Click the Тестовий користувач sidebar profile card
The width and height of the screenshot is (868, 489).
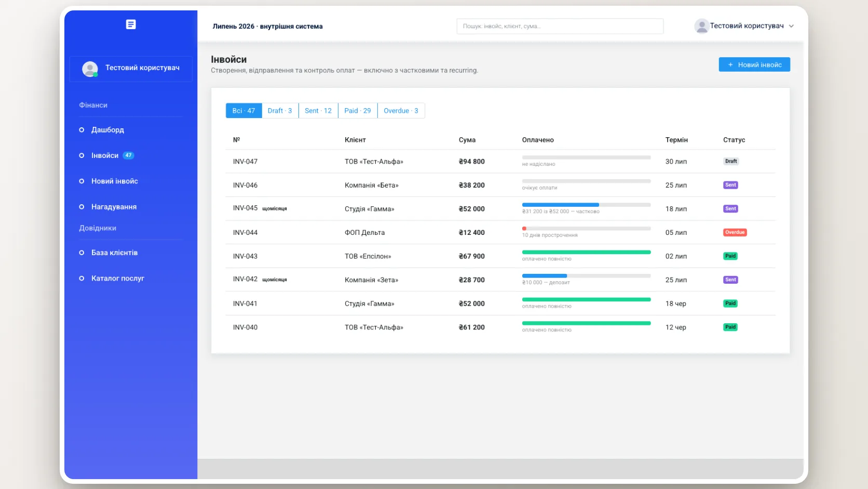[x=131, y=69]
